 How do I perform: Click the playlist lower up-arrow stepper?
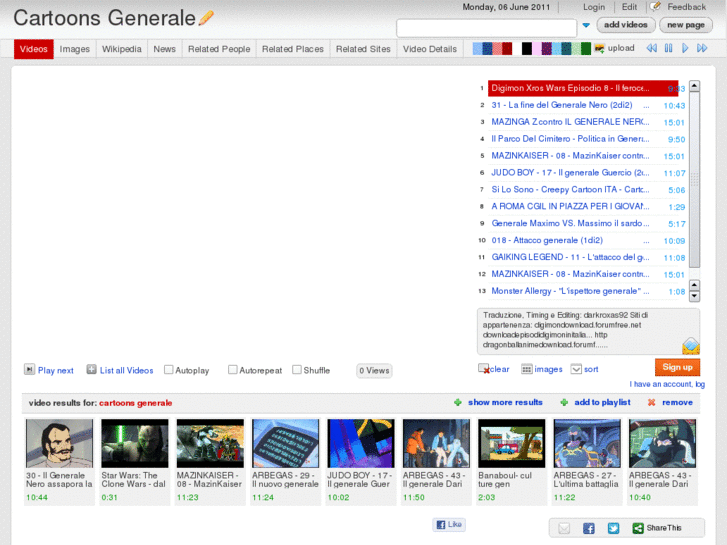[694, 285]
